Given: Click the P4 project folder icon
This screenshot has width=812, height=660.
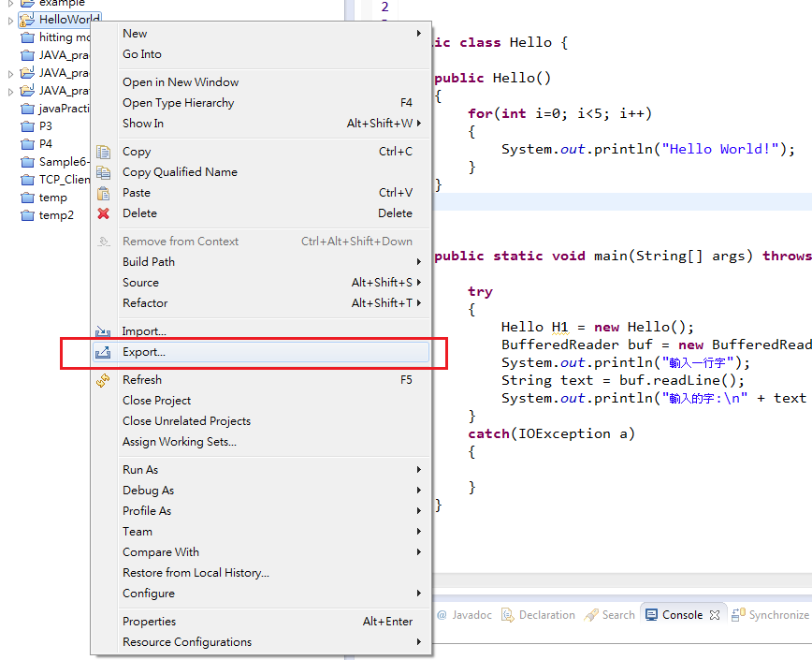Looking at the screenshot, I should [27, 144].
